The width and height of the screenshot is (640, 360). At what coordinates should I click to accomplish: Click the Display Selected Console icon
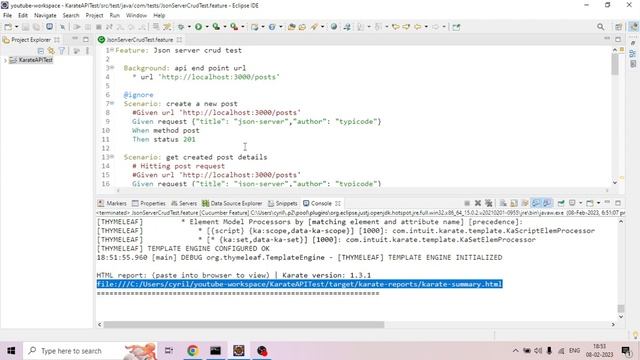click(x=572, y=203)
